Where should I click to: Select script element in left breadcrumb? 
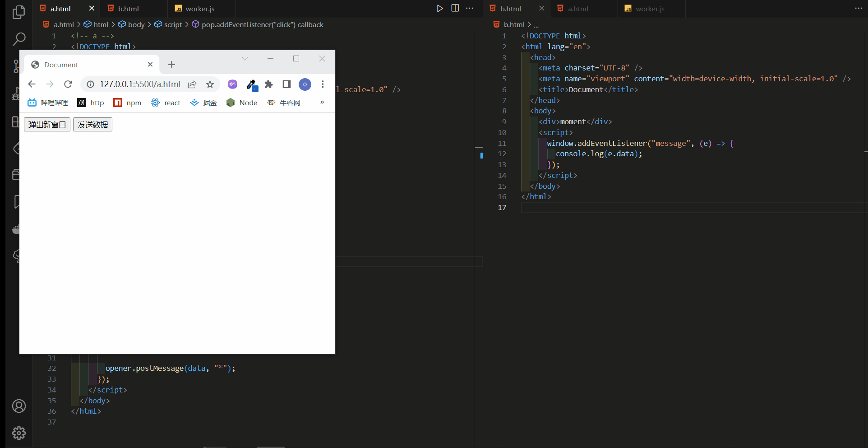click(x=168, y=24)
